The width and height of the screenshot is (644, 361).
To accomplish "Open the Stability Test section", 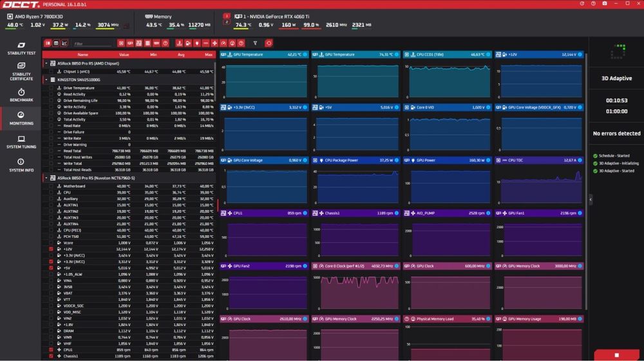I will pos(21,48).
